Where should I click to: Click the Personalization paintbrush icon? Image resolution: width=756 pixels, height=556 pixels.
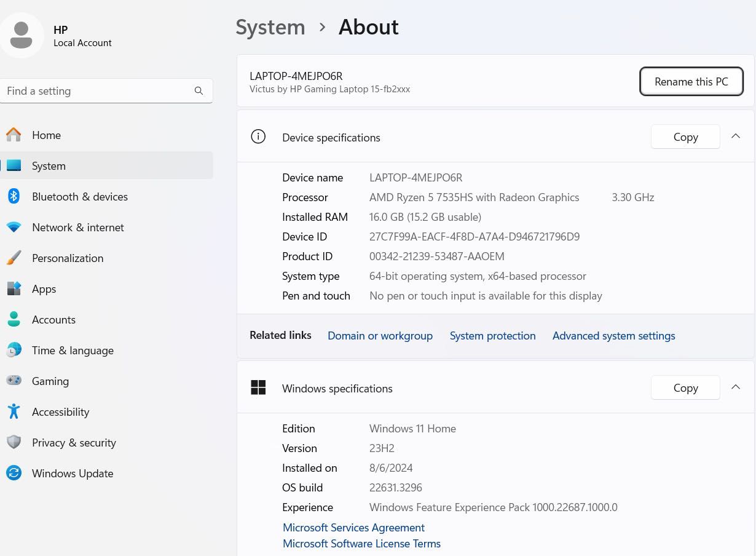14,258
